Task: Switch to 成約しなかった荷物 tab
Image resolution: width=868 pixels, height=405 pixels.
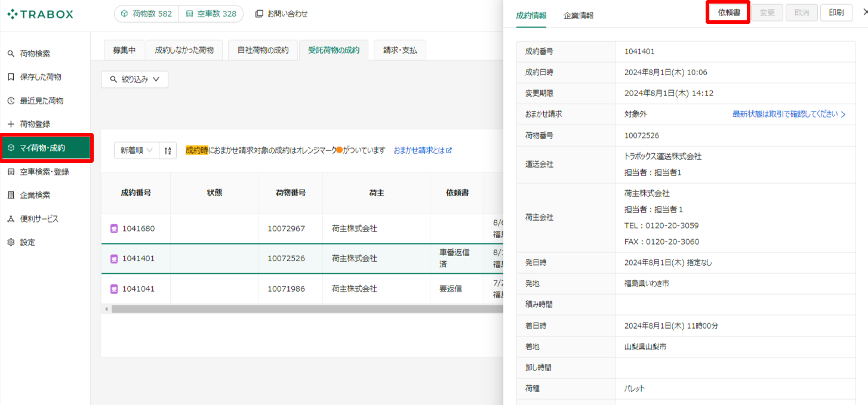Action: [x=184, y=50]
